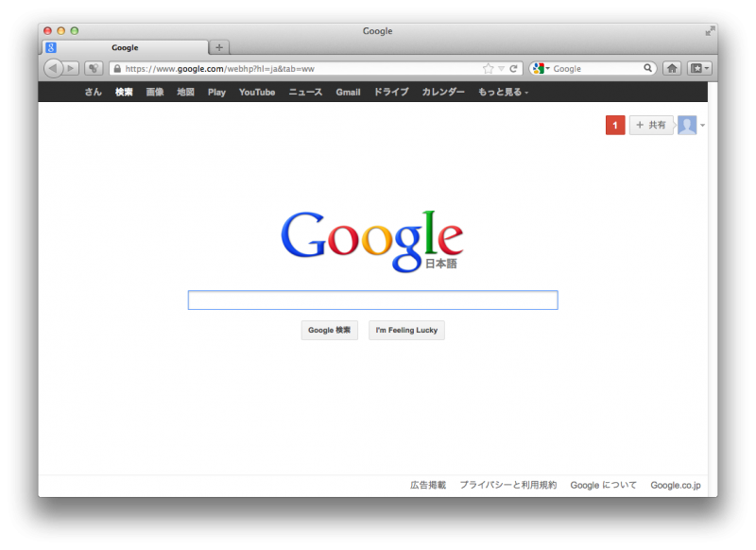This screenshot has height=550, width=756.
Task: Expand the もっと見る menu
Action: pyautogui.click(x=503, y=92)
